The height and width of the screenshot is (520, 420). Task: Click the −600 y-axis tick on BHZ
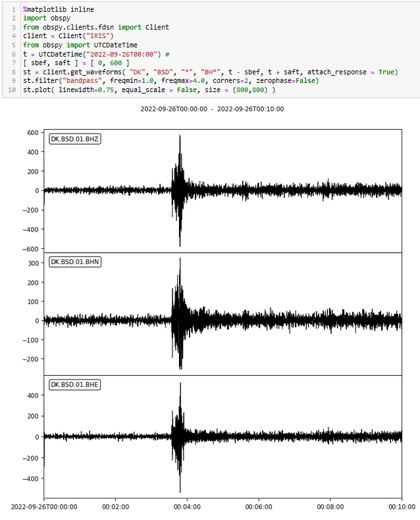[x=30, y=249]
